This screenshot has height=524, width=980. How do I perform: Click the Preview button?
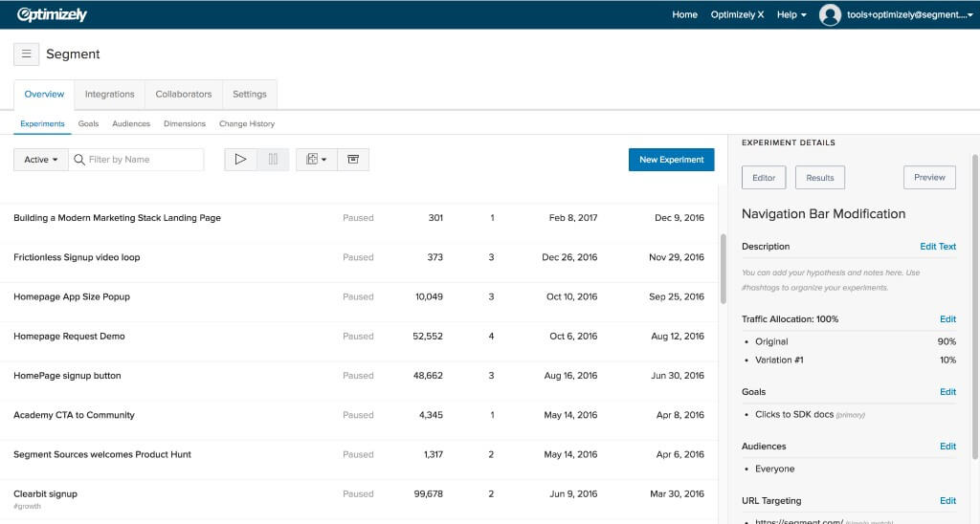click(929, 177)
